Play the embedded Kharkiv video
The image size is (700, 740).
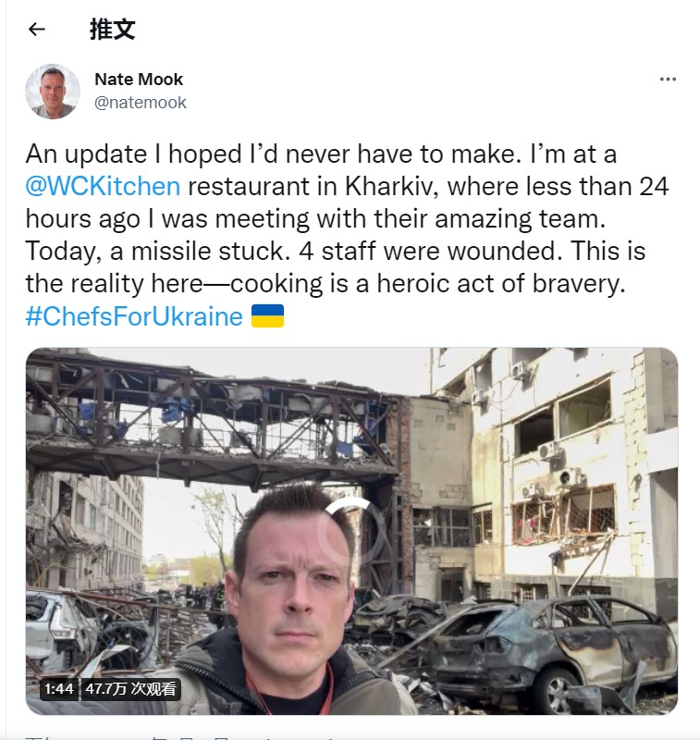click(x=351, y=531)
